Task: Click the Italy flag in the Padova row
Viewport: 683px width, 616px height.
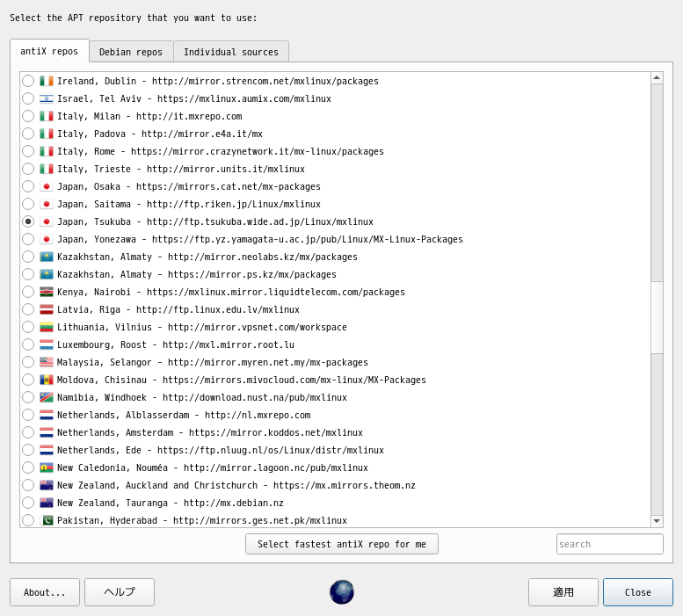Action: click(x=47, y=134)
